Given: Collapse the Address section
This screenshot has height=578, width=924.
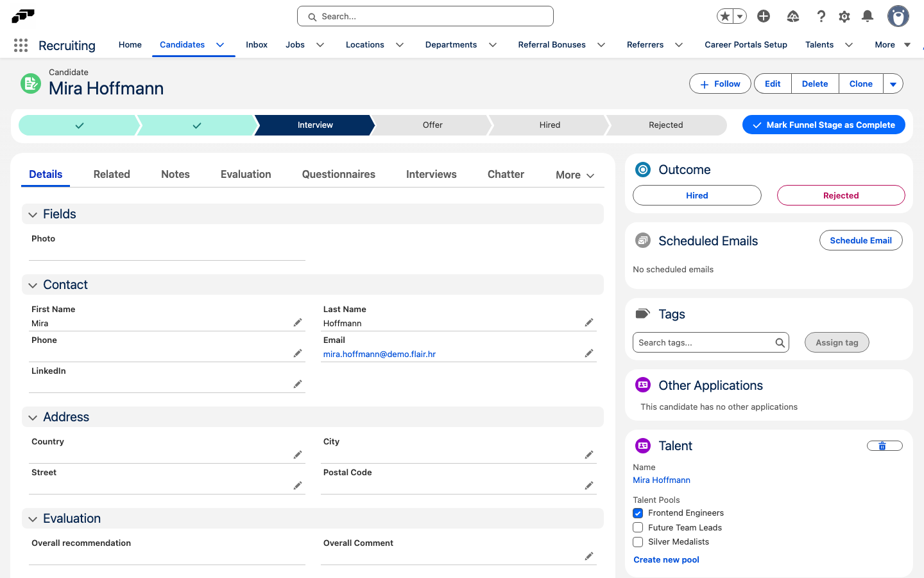Looking at the screenshot, I should click(x=33, y=417).
